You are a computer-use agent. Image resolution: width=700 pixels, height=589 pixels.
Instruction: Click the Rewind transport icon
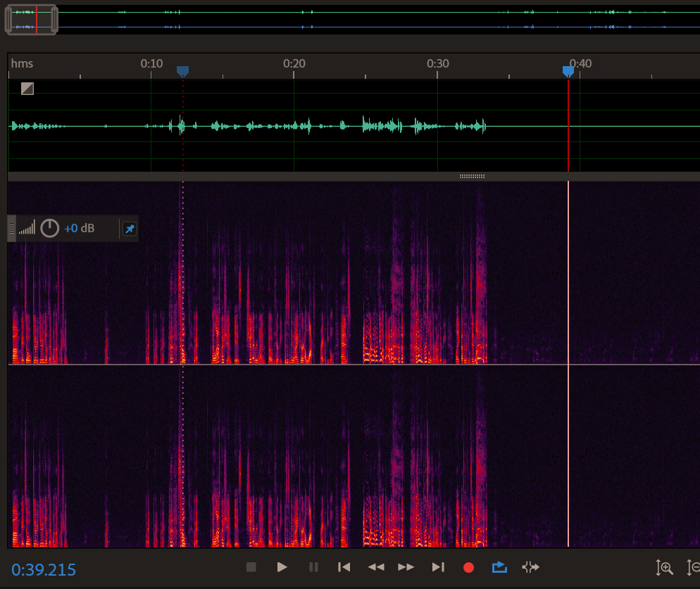coord(376,567)
